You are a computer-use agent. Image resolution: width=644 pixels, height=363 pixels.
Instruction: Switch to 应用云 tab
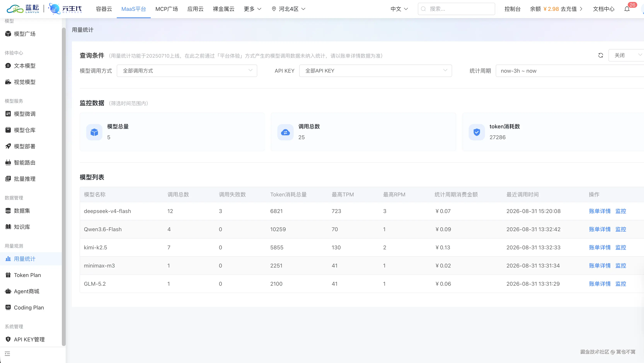pyautogui.click(x=195, y=9)
